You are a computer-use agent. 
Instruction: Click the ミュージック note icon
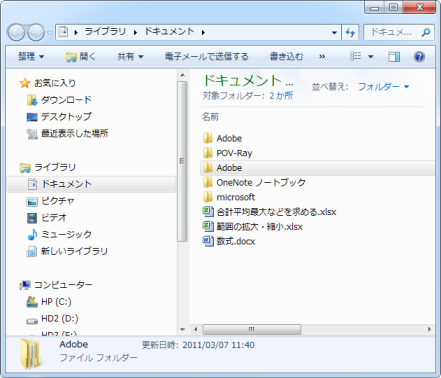(32, 235)
